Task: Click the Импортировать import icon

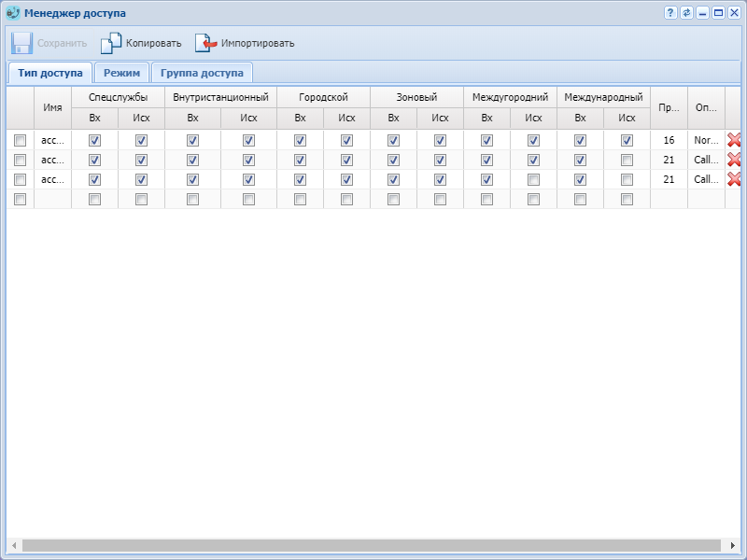Action: (205, 43)
